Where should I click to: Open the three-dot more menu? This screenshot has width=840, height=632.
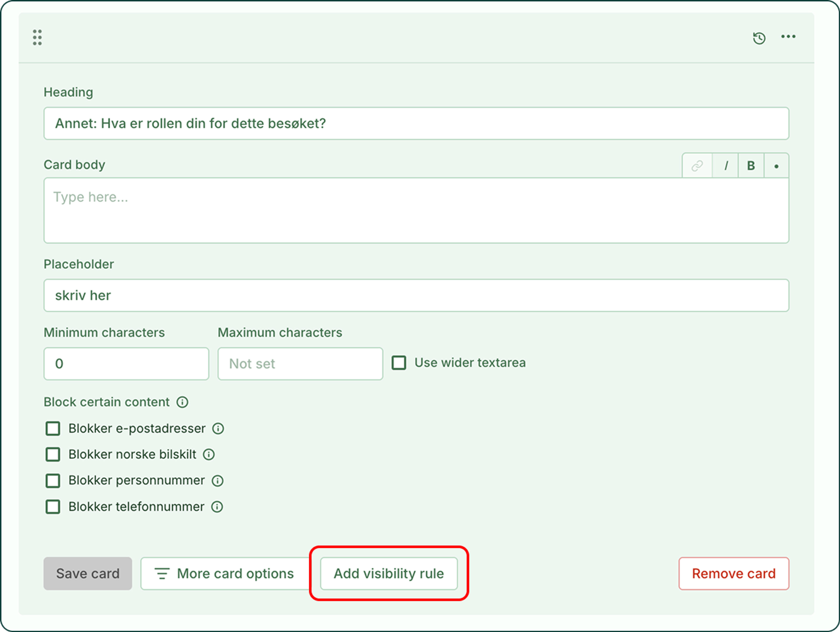[x=788, y=37]
